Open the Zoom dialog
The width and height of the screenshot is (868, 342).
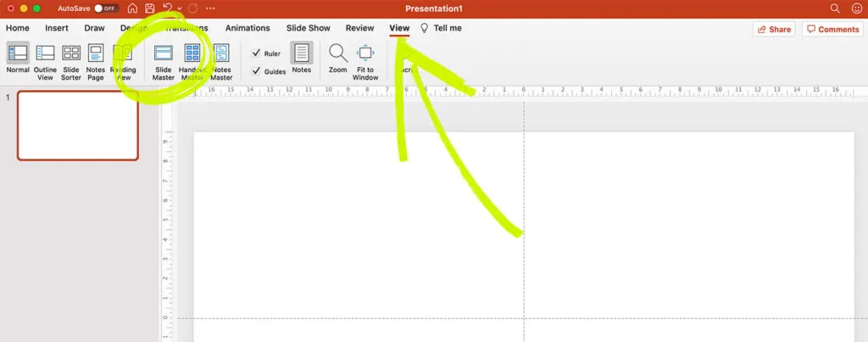click(337, 58)
